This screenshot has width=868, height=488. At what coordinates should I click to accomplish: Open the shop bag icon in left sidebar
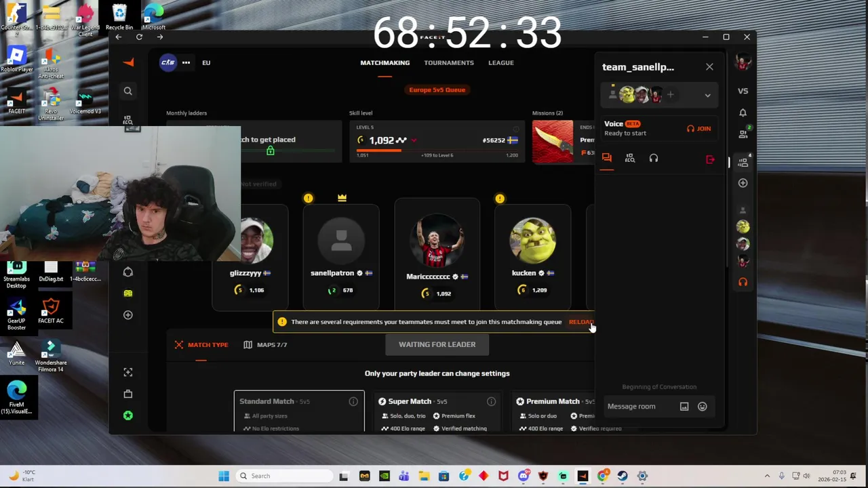127,394
